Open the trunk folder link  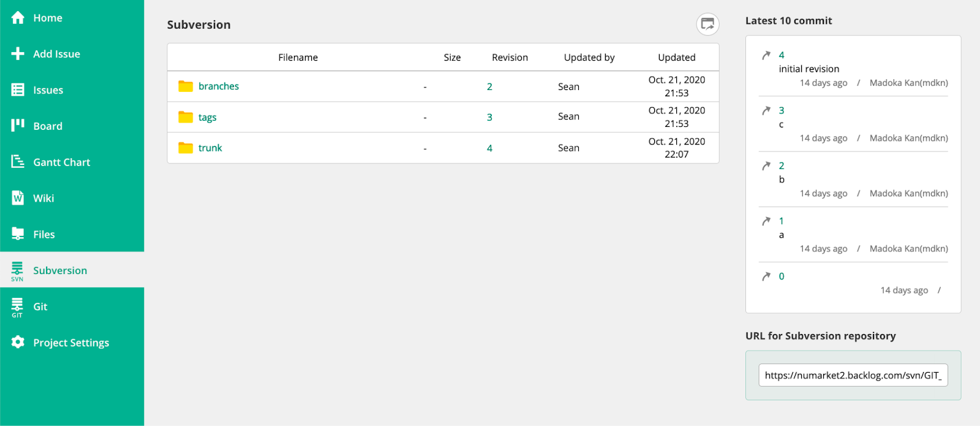pos(210,148)
